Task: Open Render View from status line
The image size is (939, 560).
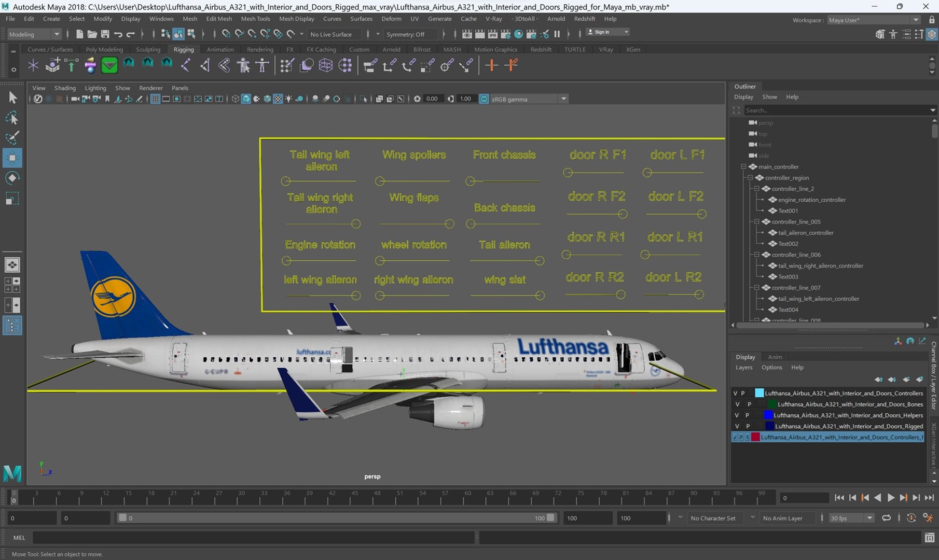Action: coord(467,34)
